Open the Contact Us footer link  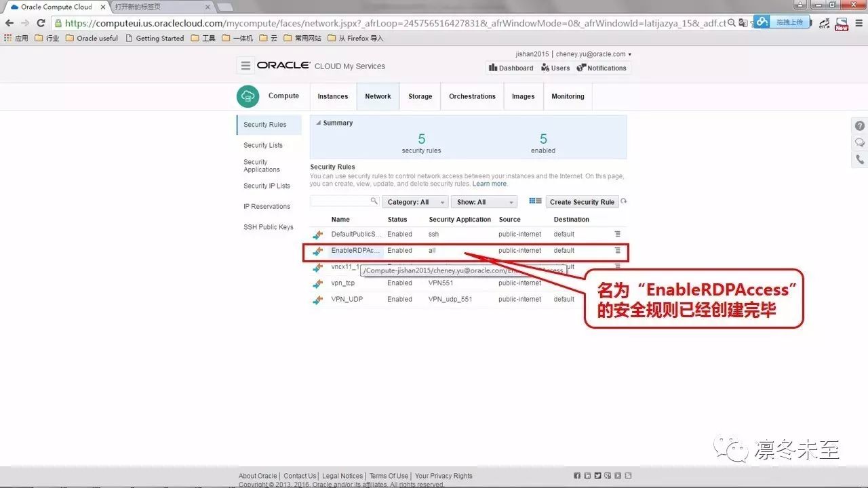[300, 476]
